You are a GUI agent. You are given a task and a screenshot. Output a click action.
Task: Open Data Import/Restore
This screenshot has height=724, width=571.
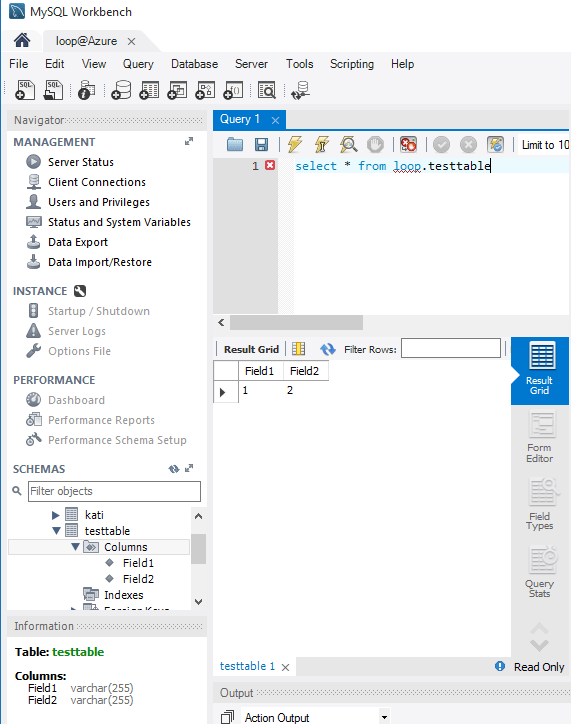(100, 262)
